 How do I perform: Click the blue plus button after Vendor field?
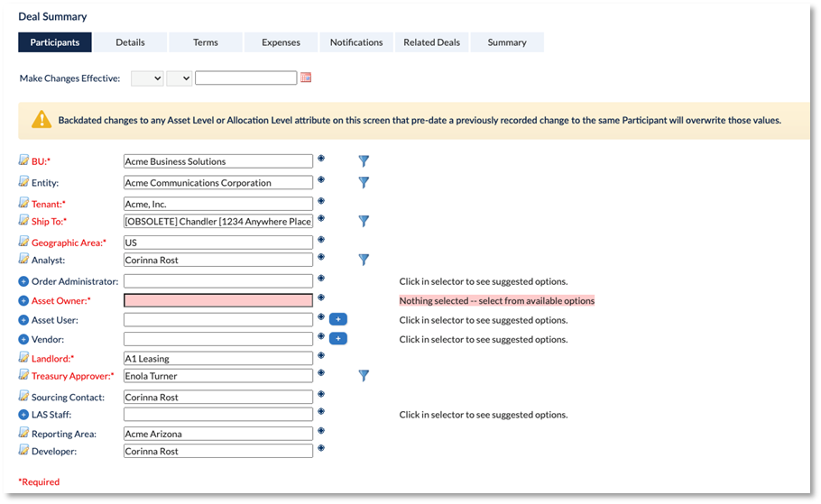(338, 339)
